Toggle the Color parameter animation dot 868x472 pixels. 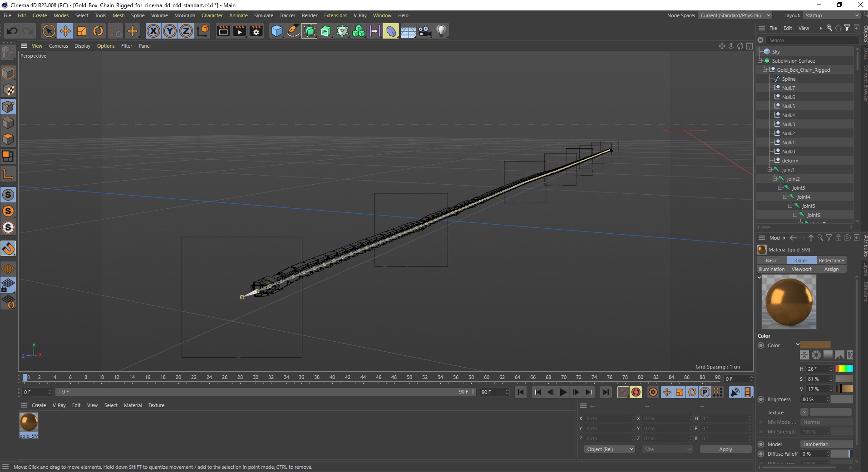pos(761,345)
